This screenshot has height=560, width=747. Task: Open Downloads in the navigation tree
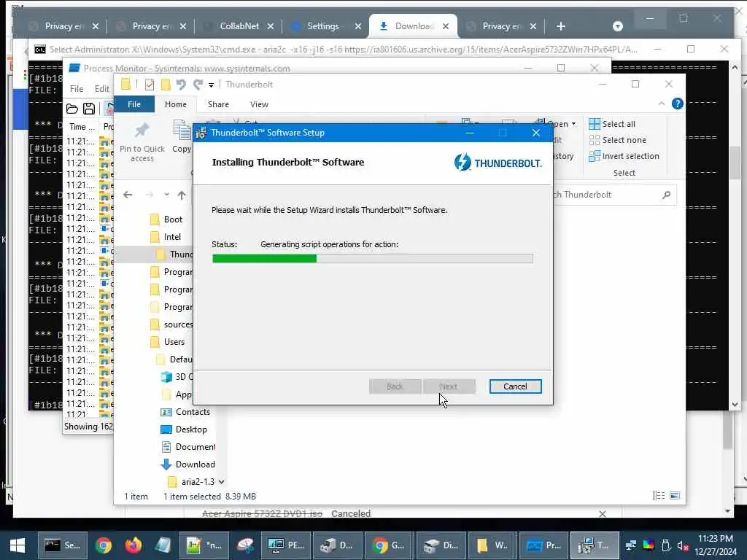point(188,464)
